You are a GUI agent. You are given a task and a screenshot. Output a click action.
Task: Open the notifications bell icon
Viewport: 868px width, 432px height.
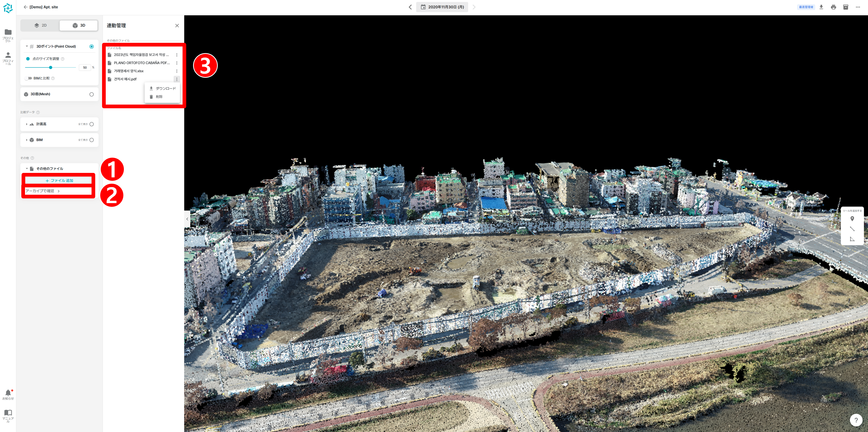point(8,393)
